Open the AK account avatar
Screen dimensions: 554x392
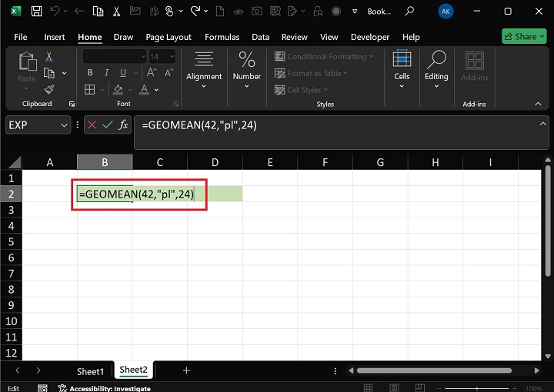coord(446,12)
